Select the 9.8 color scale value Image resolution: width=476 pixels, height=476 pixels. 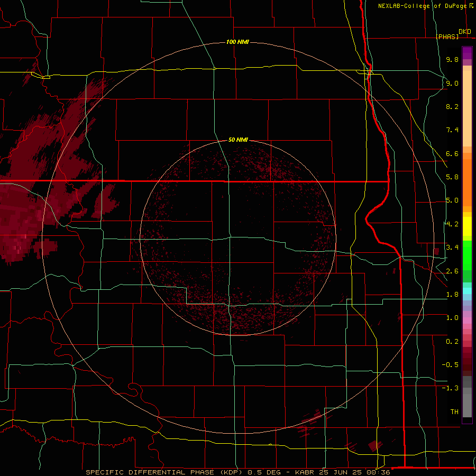[452, 59]
